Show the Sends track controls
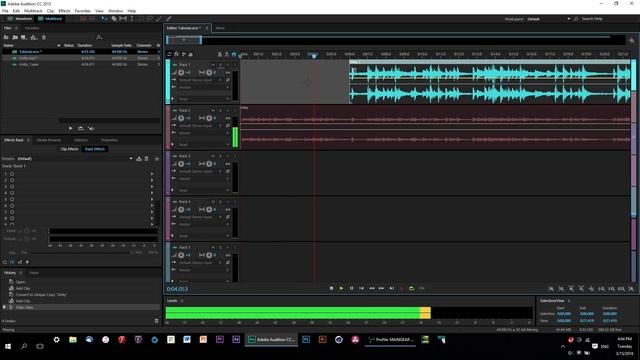The width and height of the screenshot is (640, 360). (x=184, y=54)
